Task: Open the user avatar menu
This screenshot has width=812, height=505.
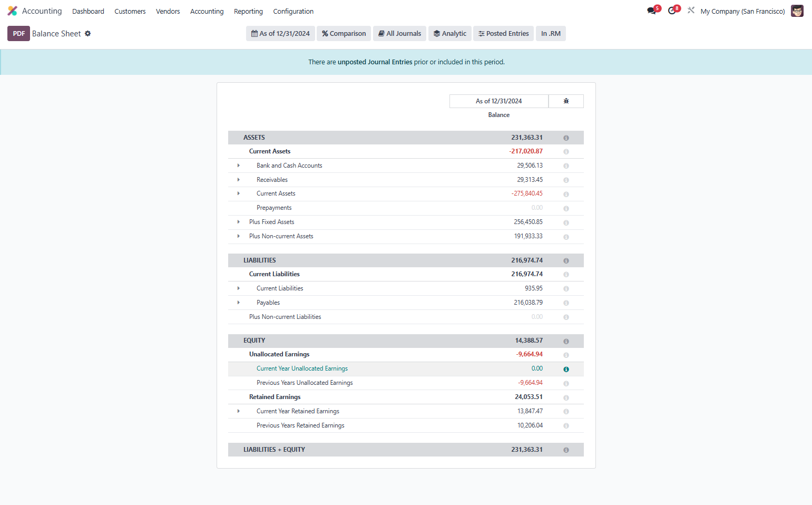Action: click(x=797, y=11)
